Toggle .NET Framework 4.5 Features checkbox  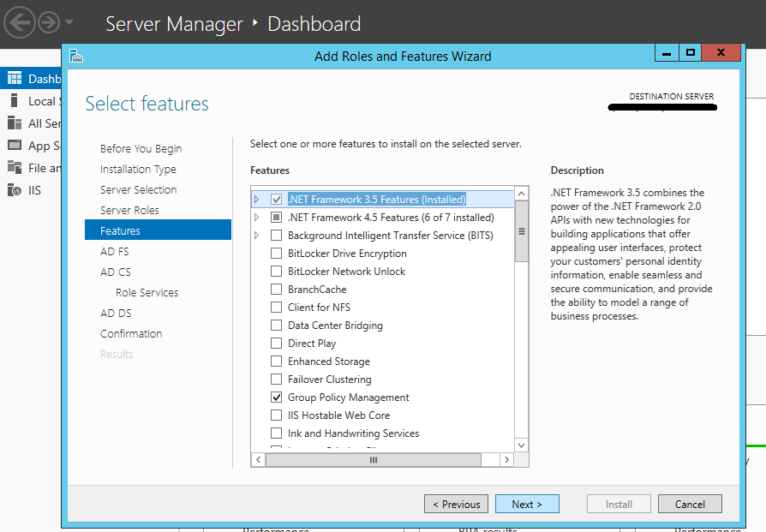pyautogui.click(x=277, y=218)
